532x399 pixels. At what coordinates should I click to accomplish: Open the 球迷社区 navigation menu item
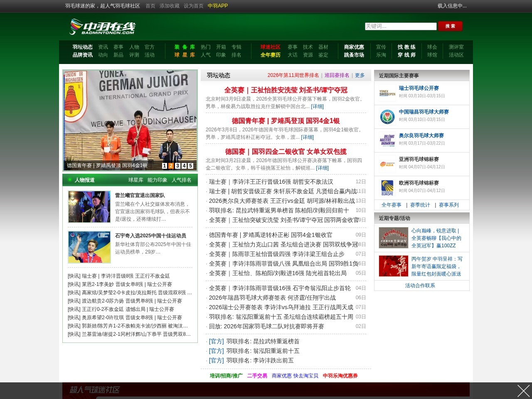click(270, 47)
